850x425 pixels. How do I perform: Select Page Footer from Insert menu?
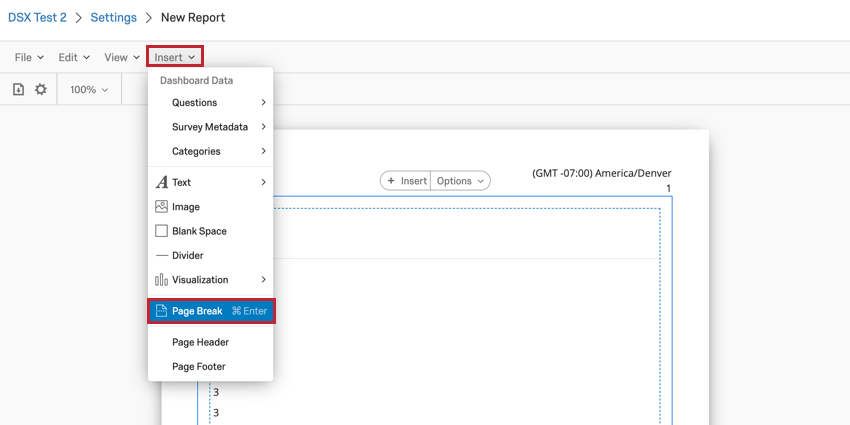[x=199, y=367]
